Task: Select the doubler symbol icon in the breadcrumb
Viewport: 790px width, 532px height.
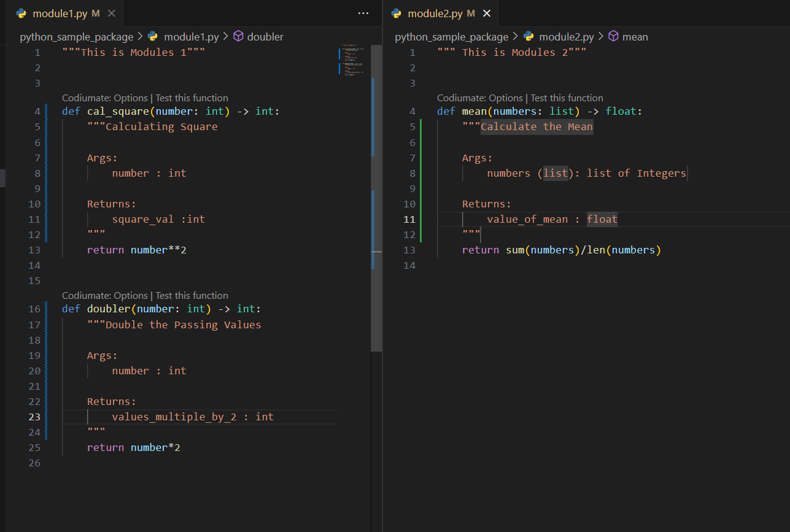Action: [238, 37]
